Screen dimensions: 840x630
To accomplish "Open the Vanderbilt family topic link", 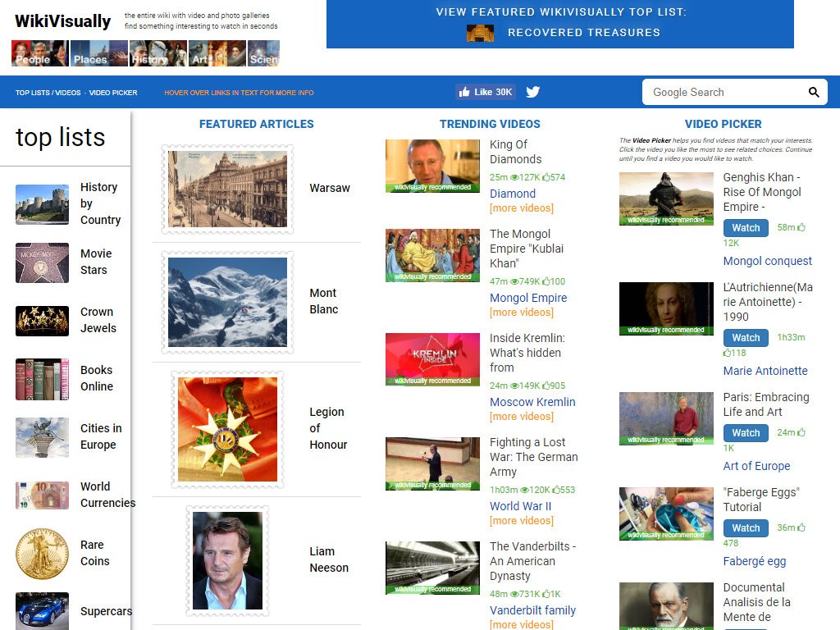I will 532,610.
